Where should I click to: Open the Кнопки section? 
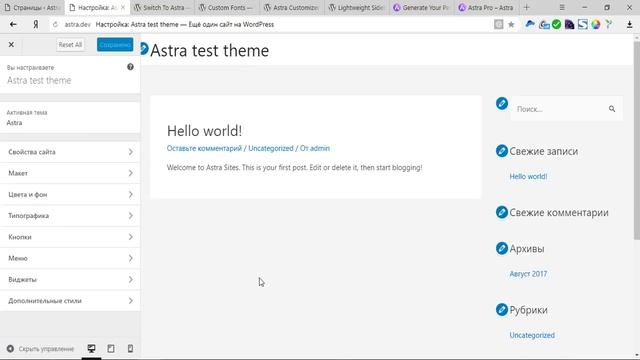tap(70, 237)
